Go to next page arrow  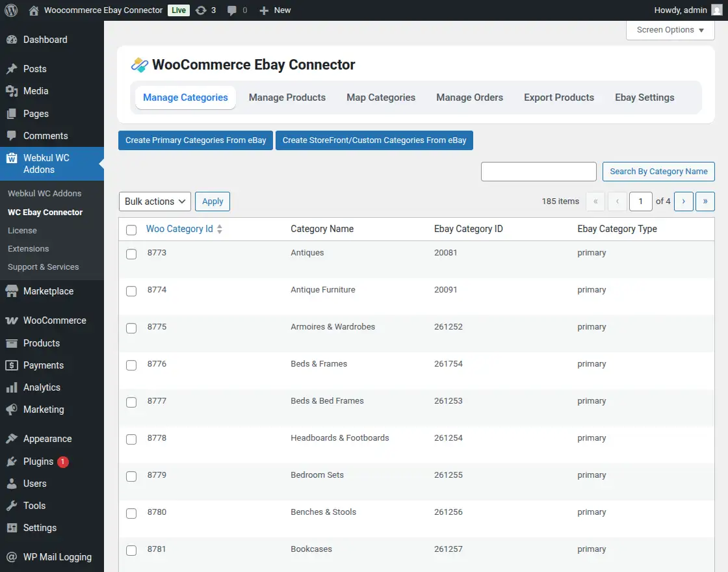point(683,201)
